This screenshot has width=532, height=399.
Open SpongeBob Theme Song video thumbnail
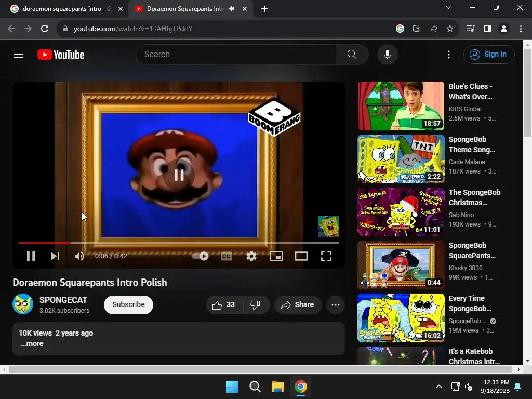tap(401, 159)
